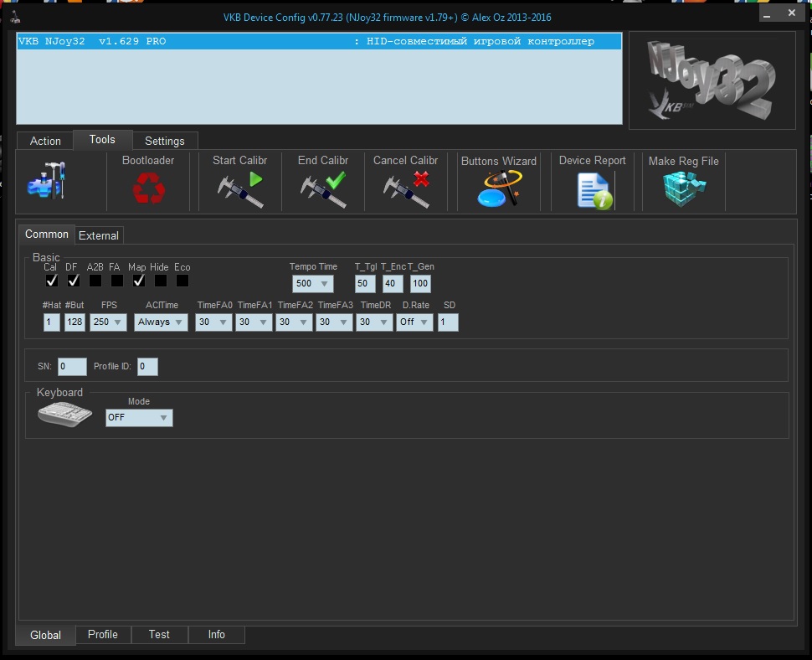Minimize the VKB Device Config window
Image resolution: width=812 pixels, height=660 pixels.
click(767, 13)
